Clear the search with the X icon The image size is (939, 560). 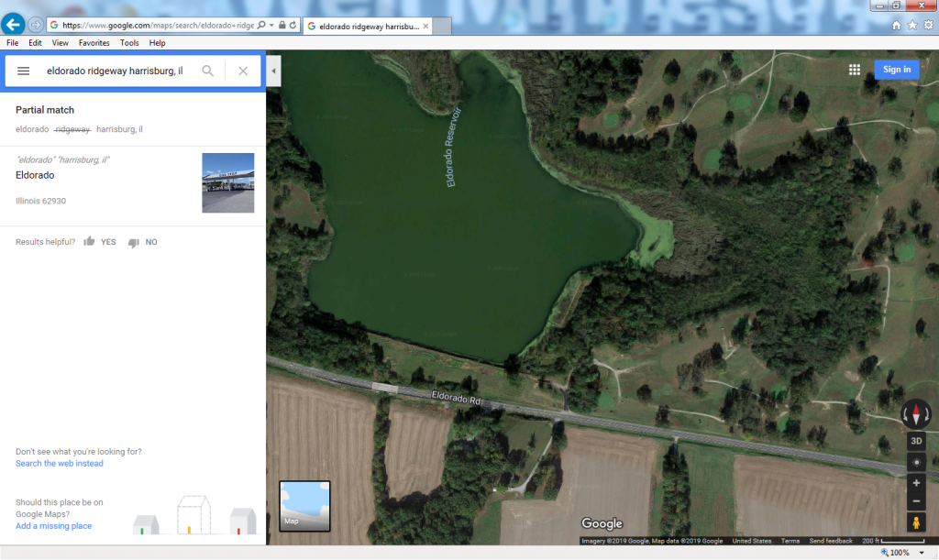click(x=243, y=71)
